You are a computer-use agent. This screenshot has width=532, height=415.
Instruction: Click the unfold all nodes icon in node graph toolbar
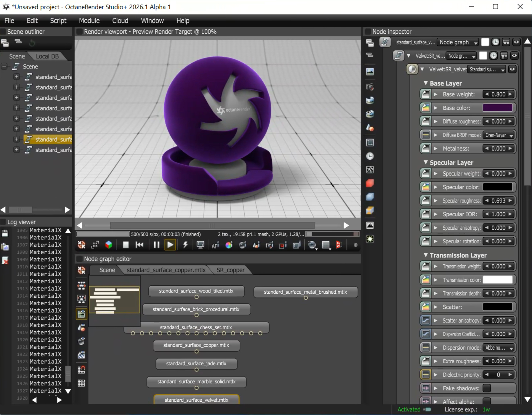pos(81,285)
